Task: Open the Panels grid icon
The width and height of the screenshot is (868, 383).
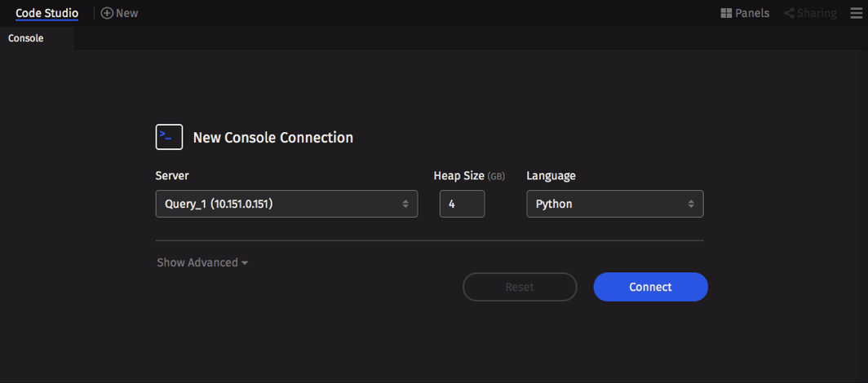Action: tap(726, 13)
